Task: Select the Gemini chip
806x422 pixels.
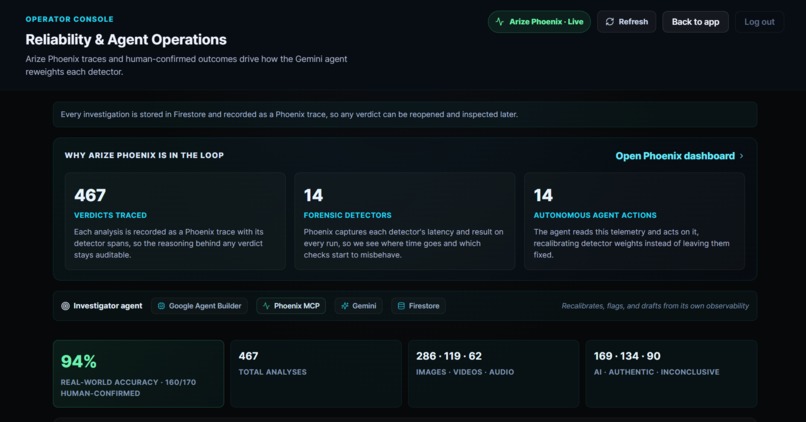Action: tap(358, 306)
